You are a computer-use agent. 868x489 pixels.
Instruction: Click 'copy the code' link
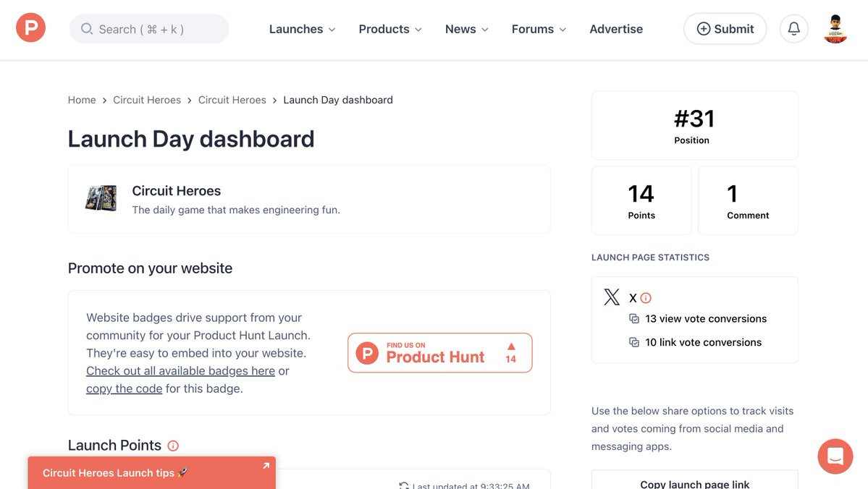click(124, 388)
